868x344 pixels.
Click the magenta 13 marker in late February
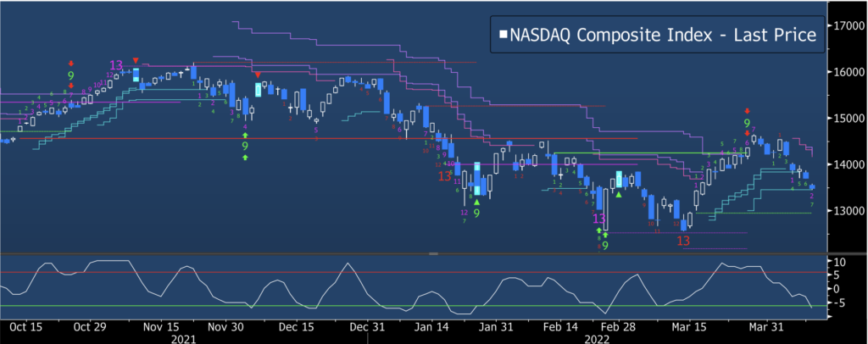599,218
